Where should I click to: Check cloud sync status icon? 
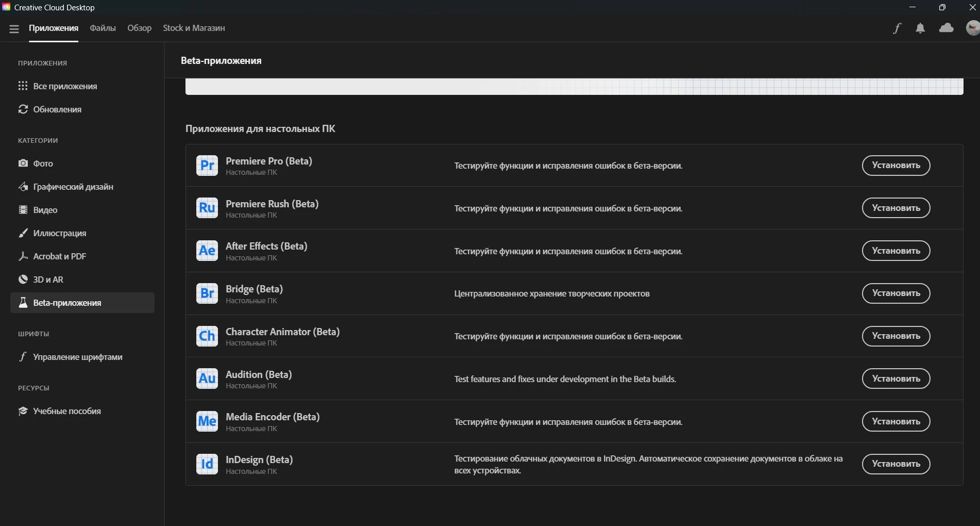coord(947,28)
